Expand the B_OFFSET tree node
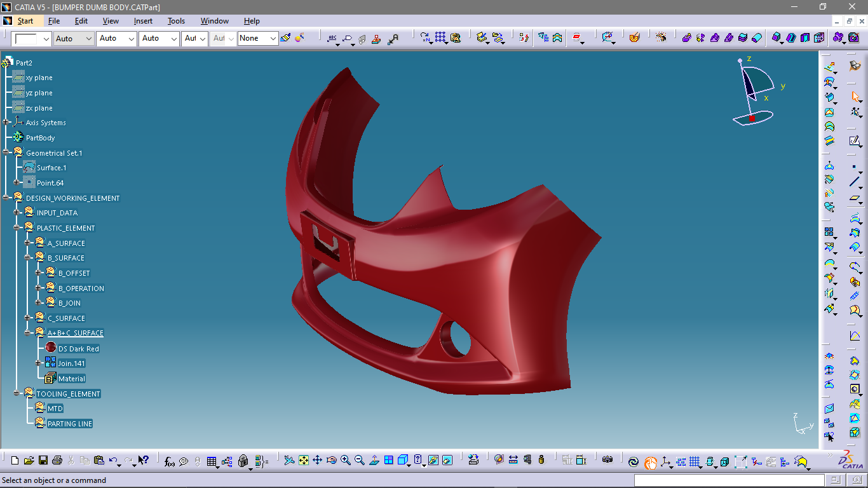This screenshot has width=868, height=488. [39, 273]
